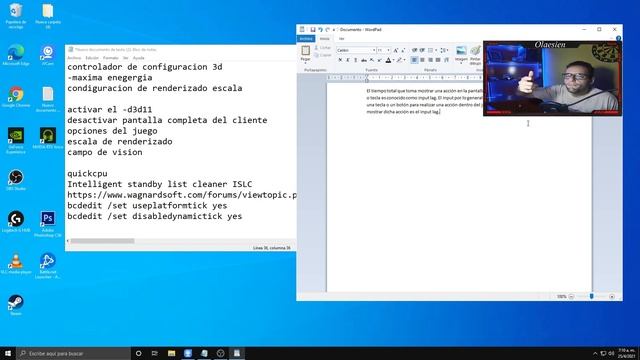
Task: Click inside the WordPad document paragraph text
Action: click(x=424, y=101)
